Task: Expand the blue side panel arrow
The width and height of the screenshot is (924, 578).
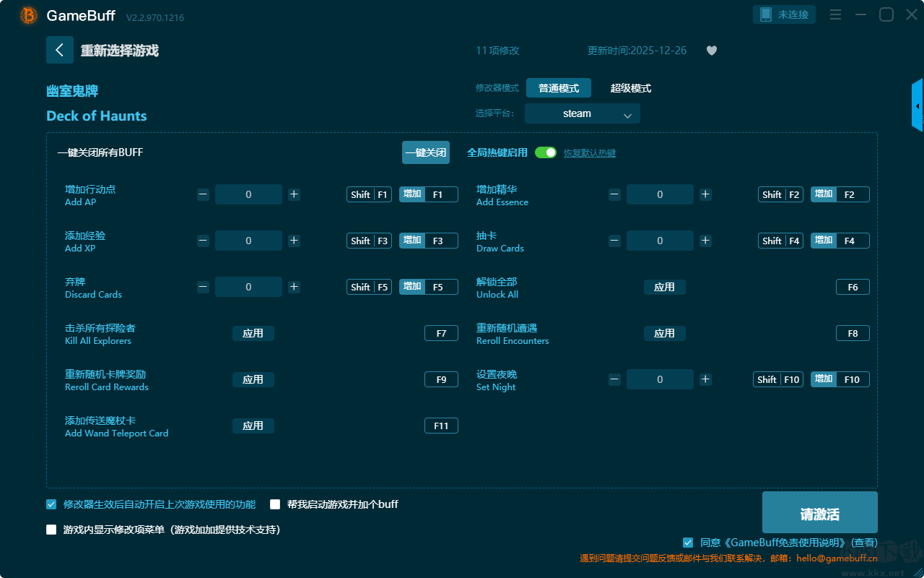Action: [x=918, y=105]
